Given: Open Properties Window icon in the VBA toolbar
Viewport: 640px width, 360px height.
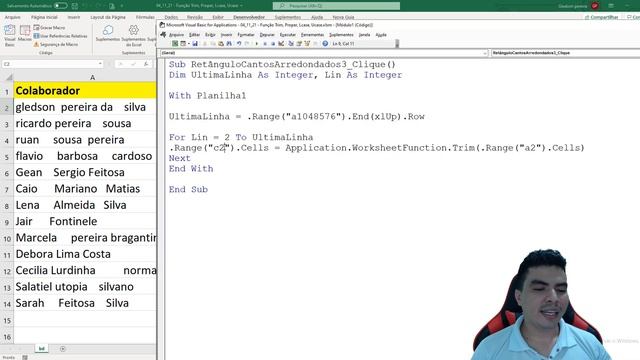Looking at the screenshot, I should click(x=299, y=44).
